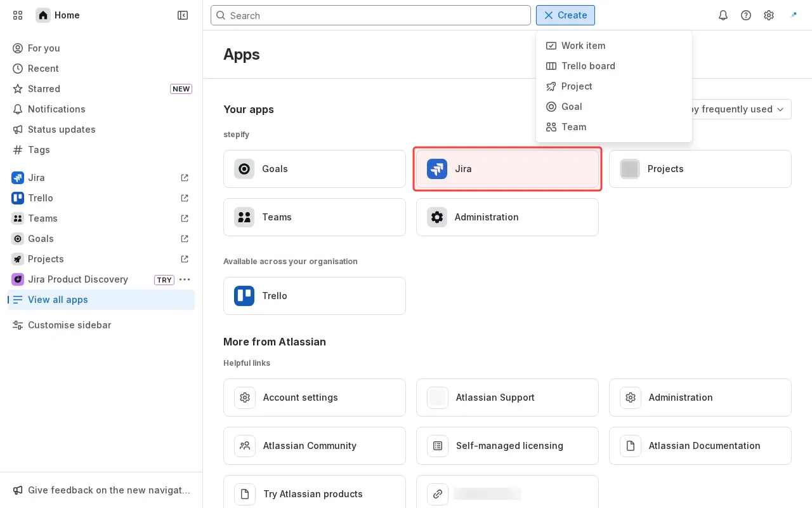Click Give feedback on the new navigation
812x508 pixels.
(101, 490)
